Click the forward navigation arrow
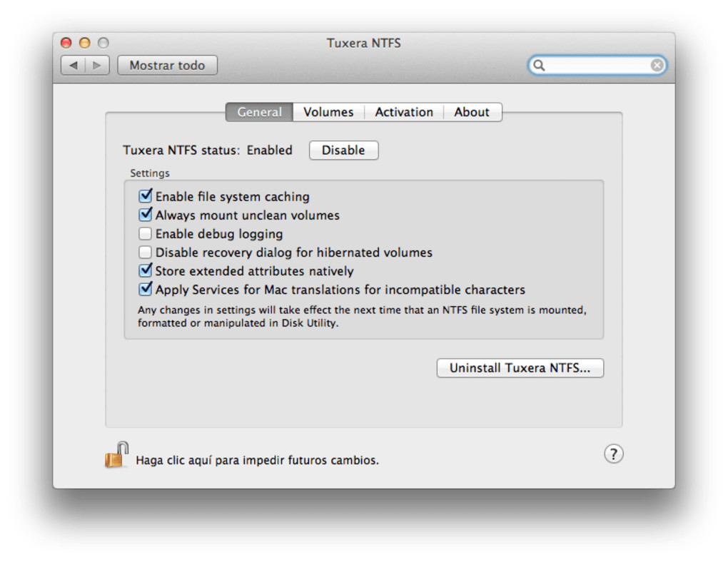The width and height of the screenshot is (728, 562). tap(97, 66)
